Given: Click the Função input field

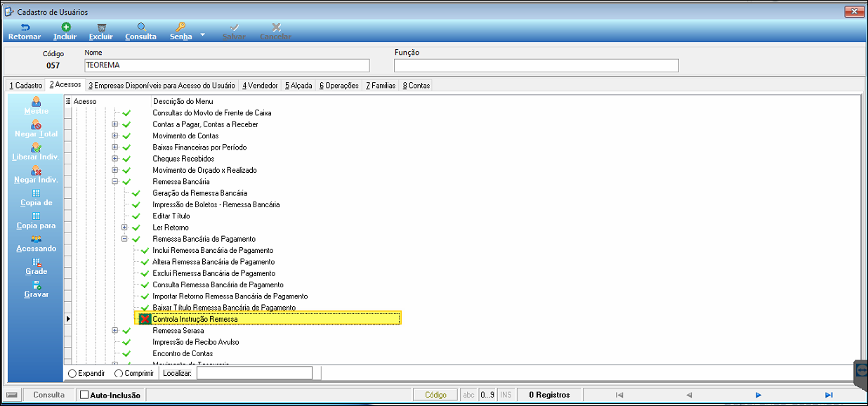Looking at the screenshot, I should 537,65.
